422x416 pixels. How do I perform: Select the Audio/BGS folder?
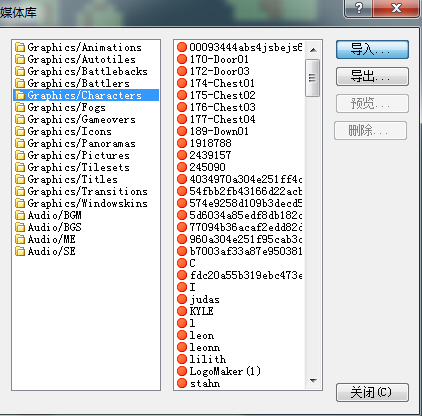54,227
